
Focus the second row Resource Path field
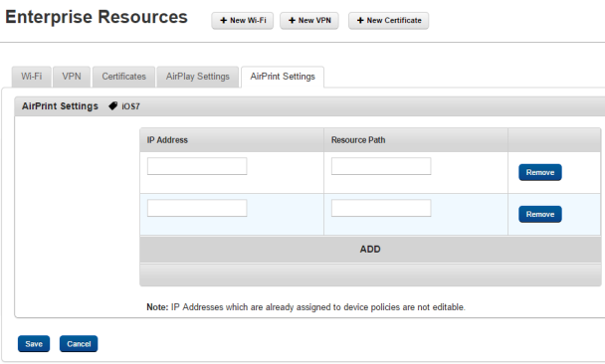coord(381,208)
